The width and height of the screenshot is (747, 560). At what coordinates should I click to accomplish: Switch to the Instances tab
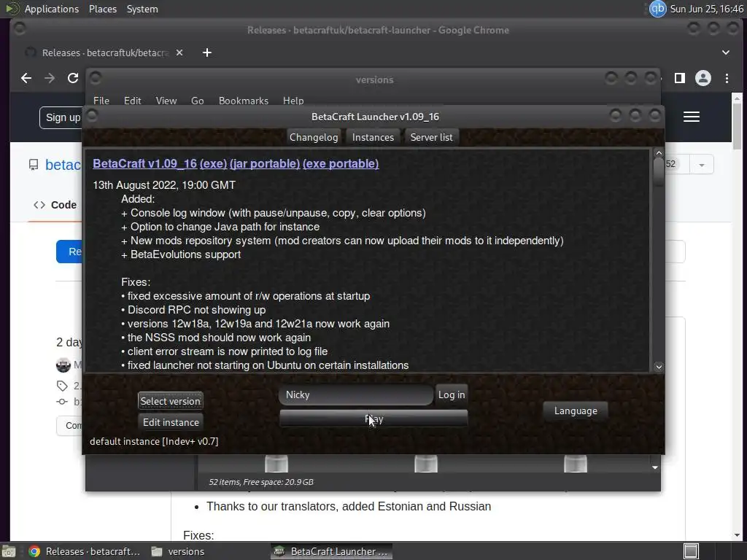pyautogui.click(x=373, y=137)
